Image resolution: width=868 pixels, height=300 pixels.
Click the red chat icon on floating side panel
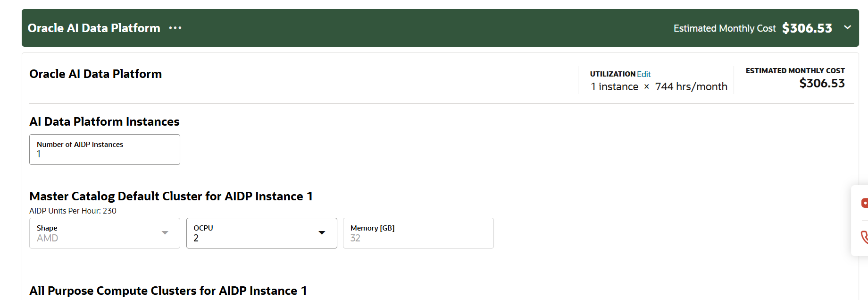864,203
